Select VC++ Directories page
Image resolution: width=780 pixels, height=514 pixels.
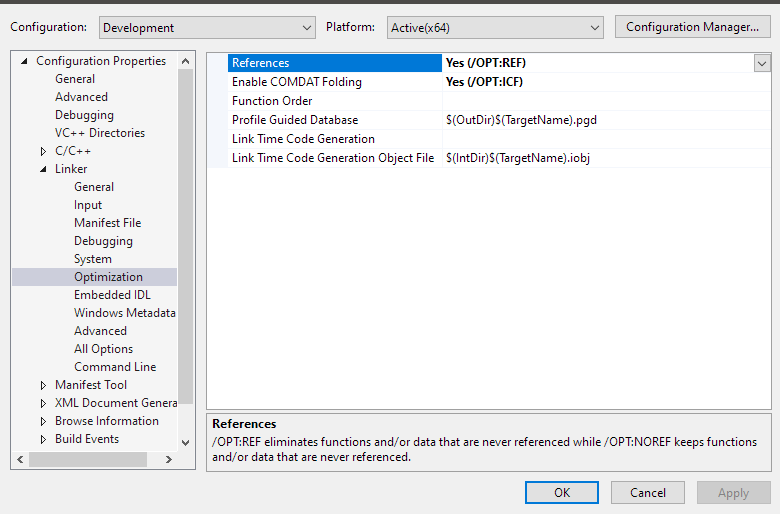pos(99,133)
